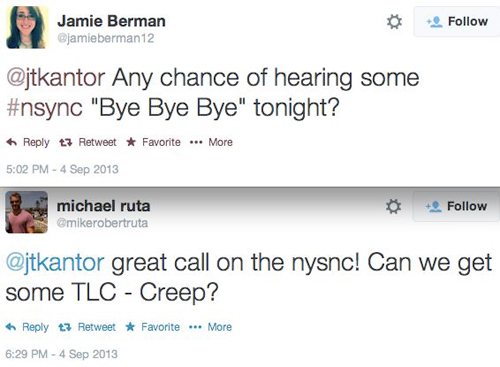The image size is (500, 367).
Task: Open the 5:02 PM - 4 Sep 2013 timestamp
Action: point(62,169)
